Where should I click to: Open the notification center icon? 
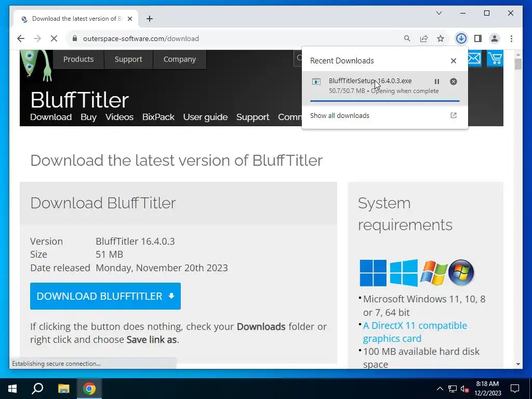coord(515,389)
